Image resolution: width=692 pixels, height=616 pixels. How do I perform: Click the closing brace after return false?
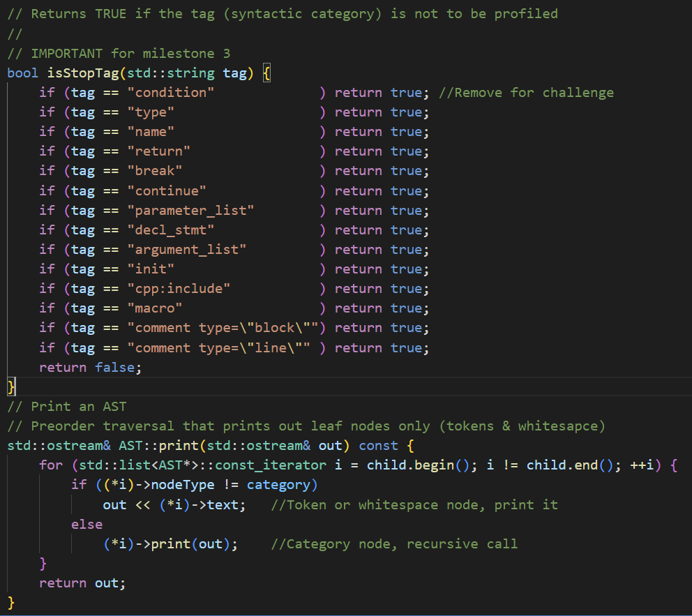coord(10,386)
